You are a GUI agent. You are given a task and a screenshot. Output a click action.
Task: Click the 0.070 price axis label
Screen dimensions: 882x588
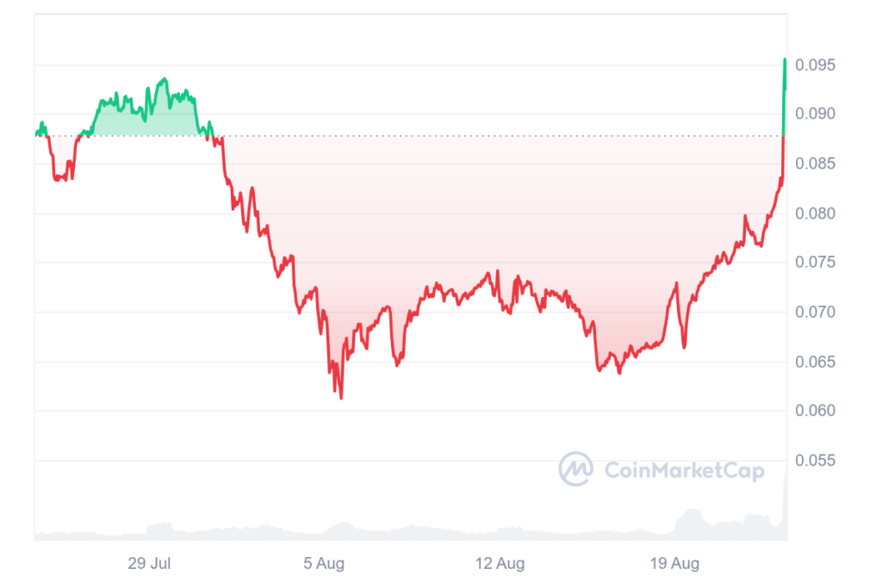tap(815, 312)
